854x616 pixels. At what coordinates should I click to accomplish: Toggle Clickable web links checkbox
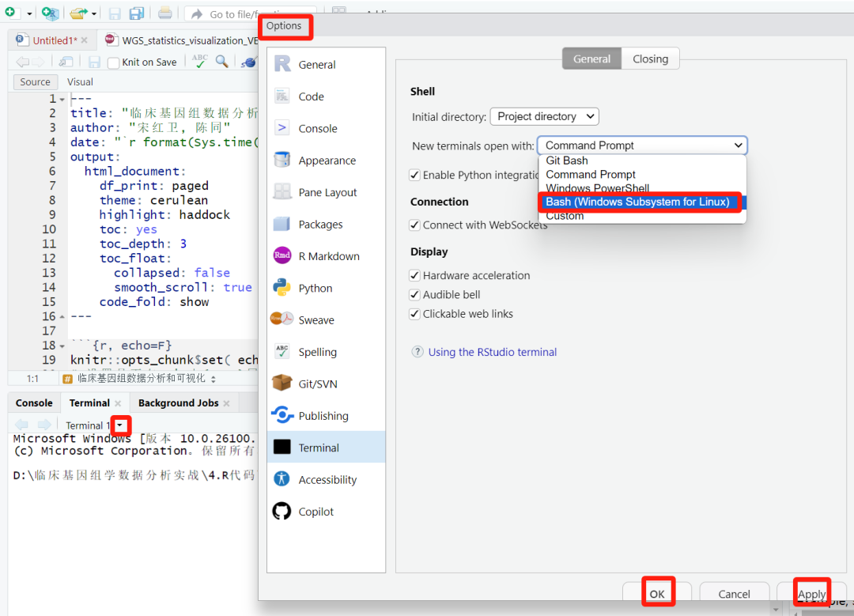(414, 314)
